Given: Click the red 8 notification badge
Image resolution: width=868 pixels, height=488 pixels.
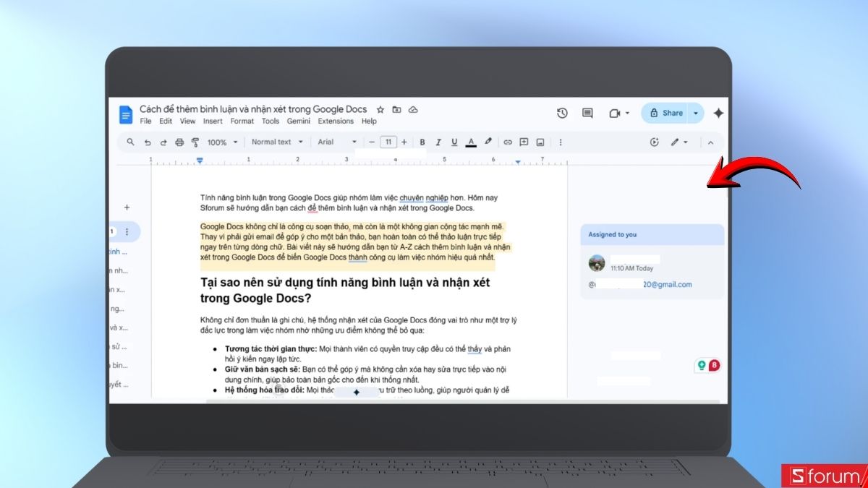Looking at the screenshot, I should [x=714, y=365].
